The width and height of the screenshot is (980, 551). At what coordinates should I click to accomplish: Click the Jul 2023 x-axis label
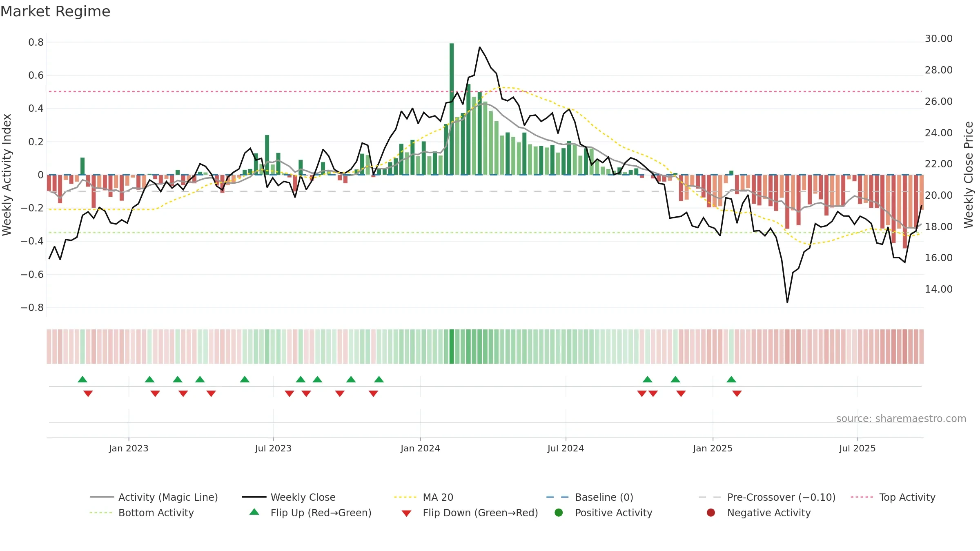click(273, 448)
